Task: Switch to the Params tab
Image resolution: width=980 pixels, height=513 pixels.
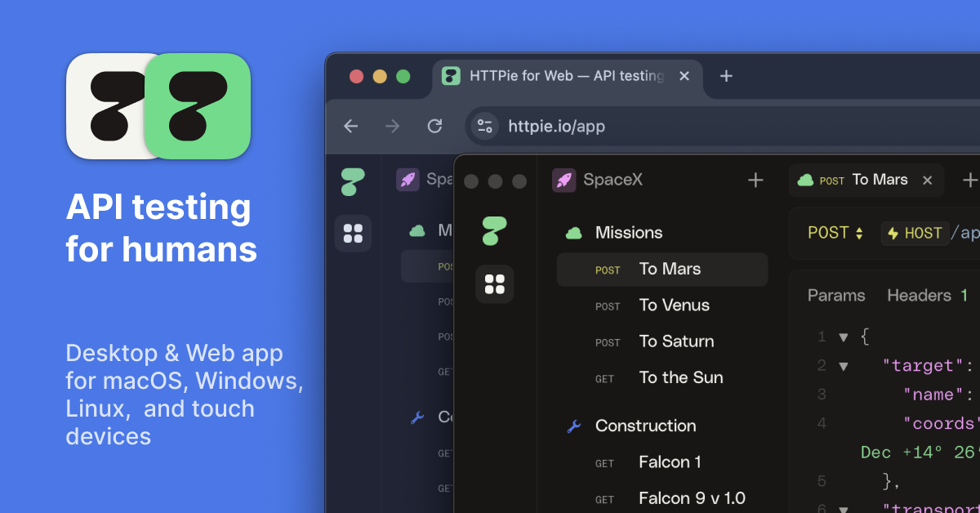Action: [836, 295]
